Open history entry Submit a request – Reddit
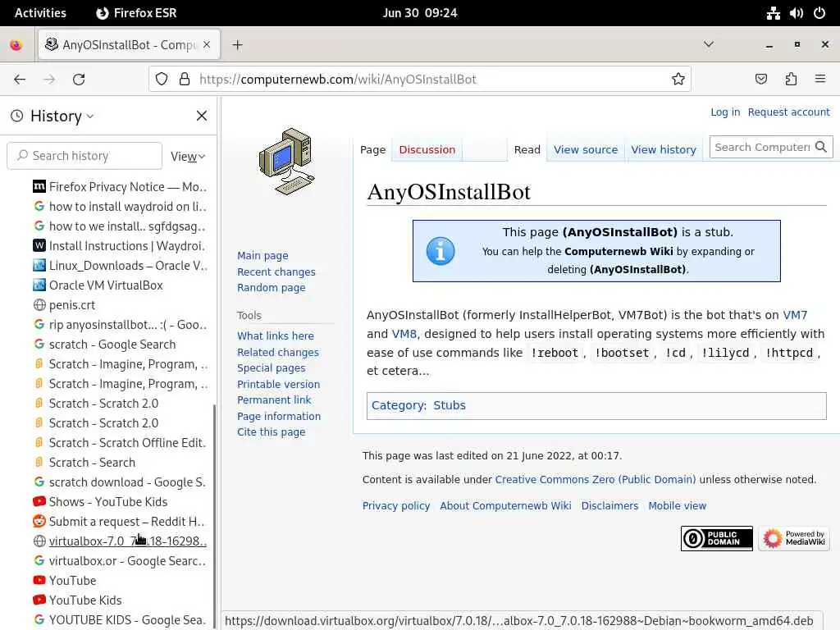Viewport: 840px width, 630px height. 120,522
